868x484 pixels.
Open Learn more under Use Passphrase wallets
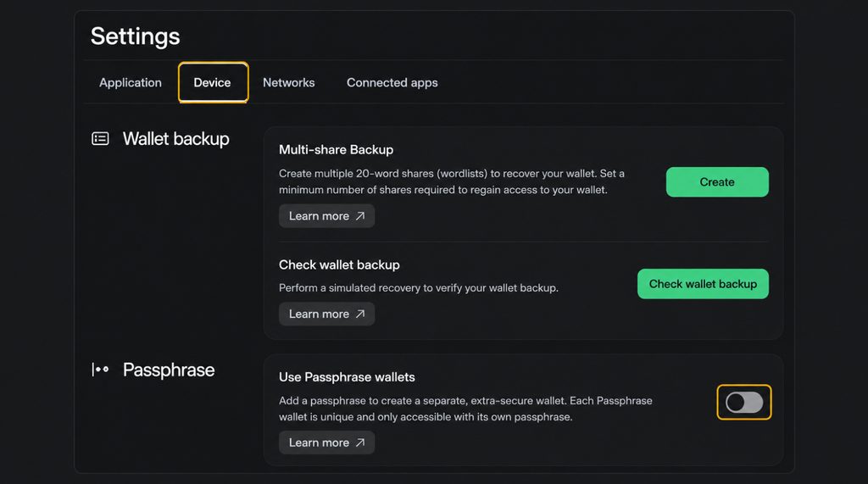click(x=326, y=442)
